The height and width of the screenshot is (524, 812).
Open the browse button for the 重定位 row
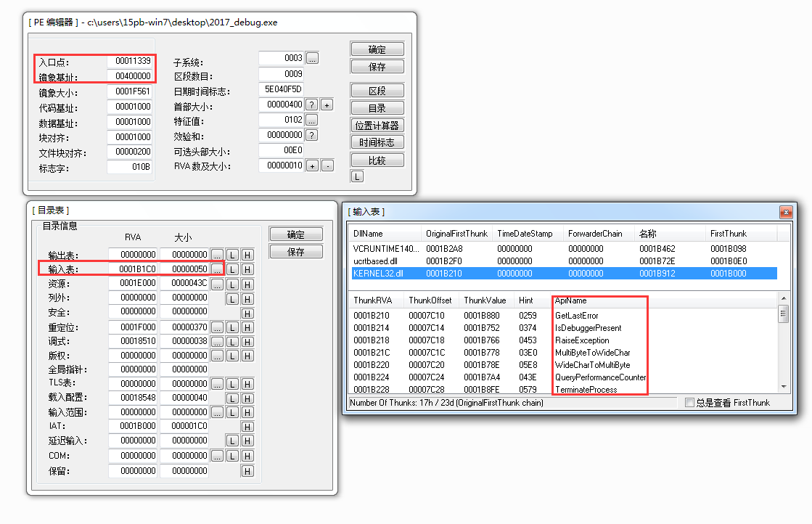coord(217,328)
